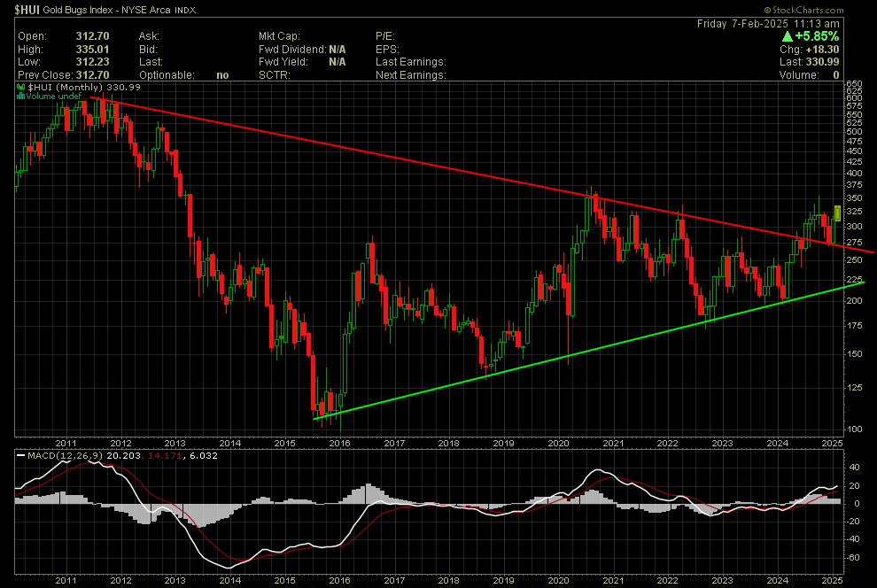The height and width of the screenshot is (588, 877).
Task: Click the 2011 year label under the price chart
Action: tap(66, 444)
